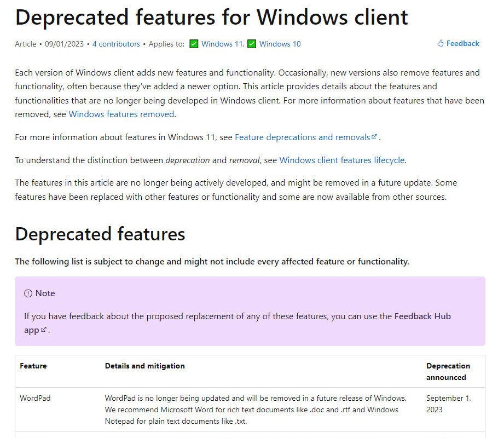Screen dimensions: 504x438
Task: Click the green checkmark beside Windows 10
Action: click(252, 44)
